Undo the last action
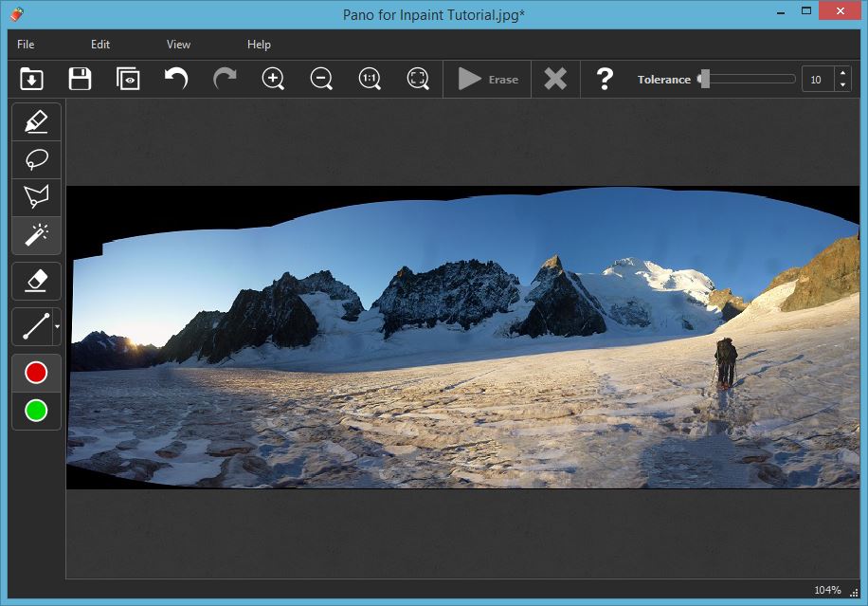868x606 pixels. [176, 80]
